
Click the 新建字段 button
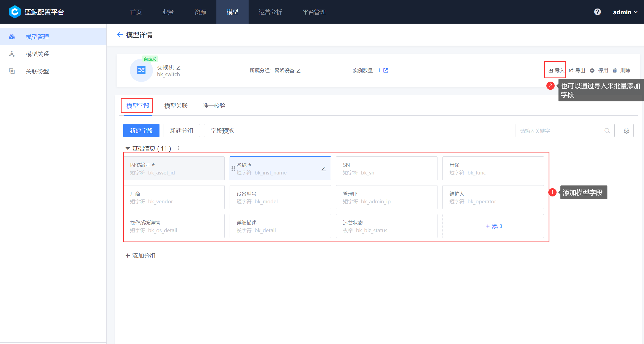pyautogui.click(x=141, y=131)
